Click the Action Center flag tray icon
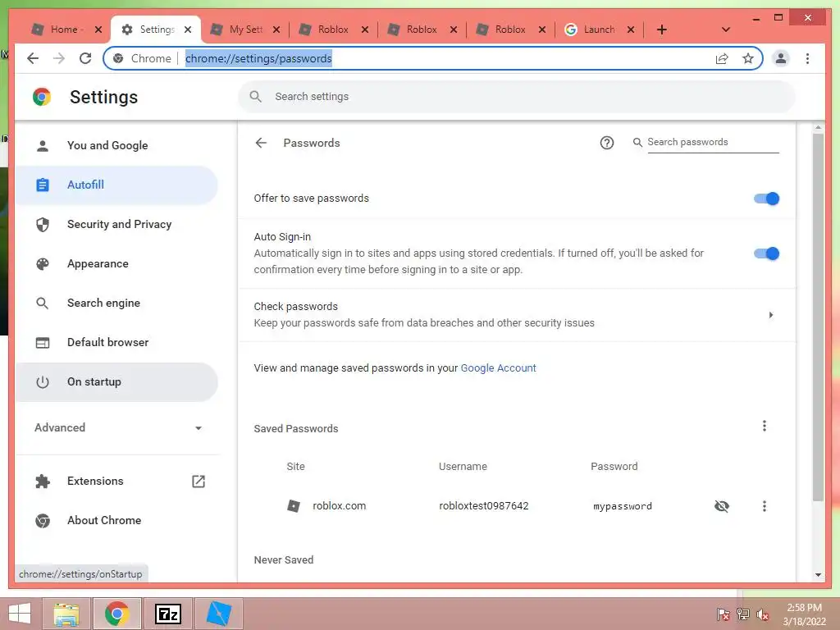The height and width of the screenshot is (630, 840). (x=724, y=614)
